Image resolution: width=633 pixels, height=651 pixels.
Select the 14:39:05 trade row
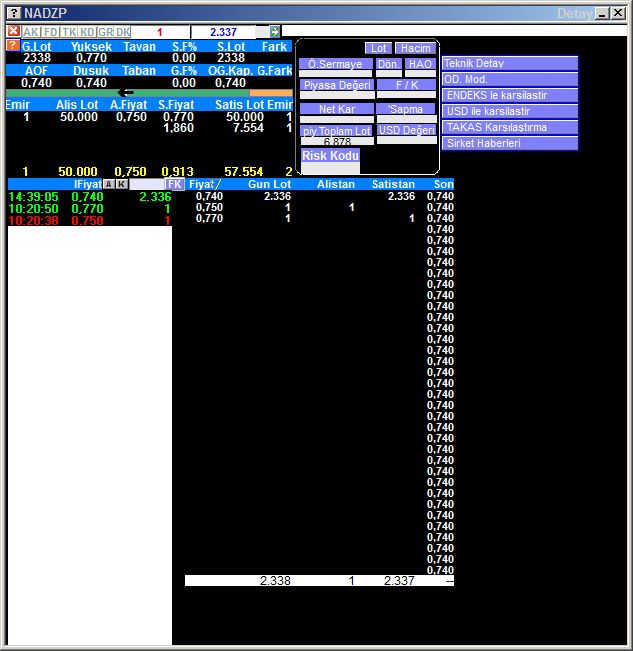point(90,196)
